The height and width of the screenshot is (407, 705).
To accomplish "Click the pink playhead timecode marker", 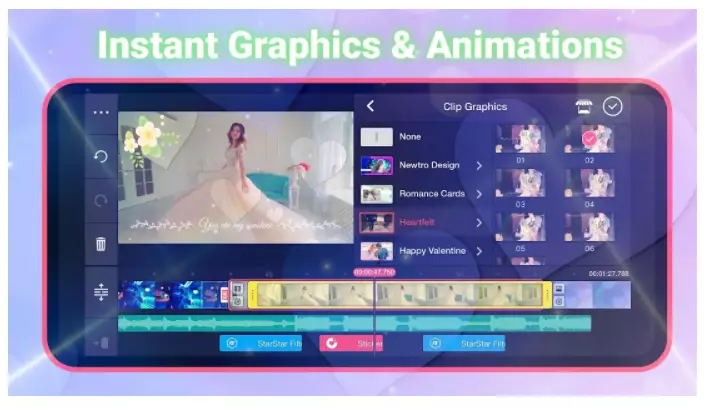I will pos(374,272).
